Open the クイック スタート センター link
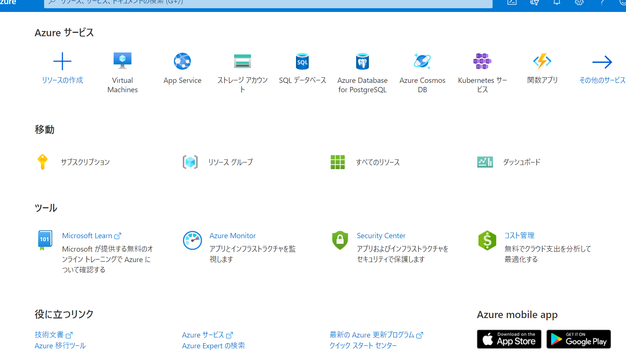Screen dimensions: 626x364 tap(363, 346)
